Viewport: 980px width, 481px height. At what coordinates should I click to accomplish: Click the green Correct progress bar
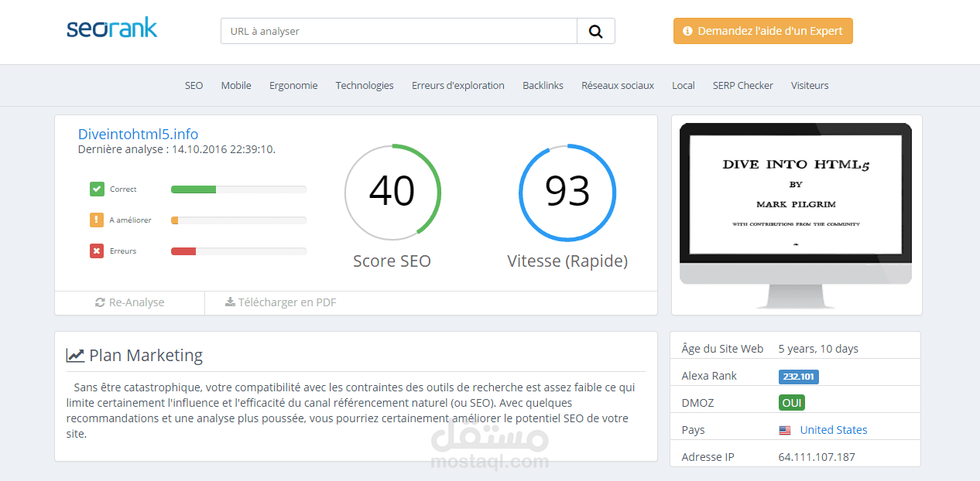[238, 189]
